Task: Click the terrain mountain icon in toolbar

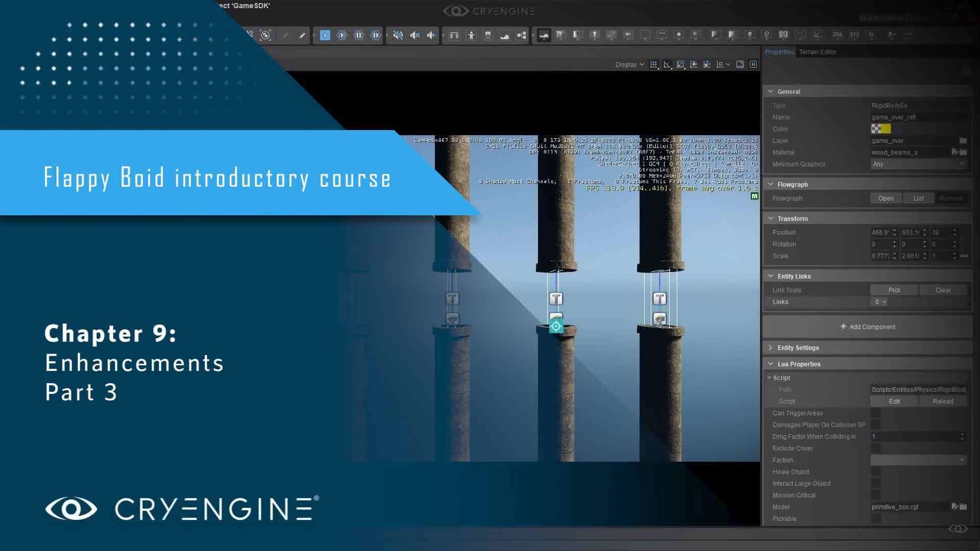Action: coord(505,35)
